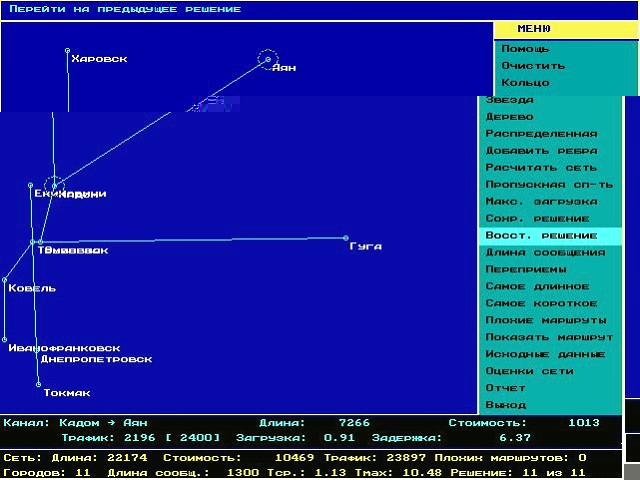The width and height of the screenshot is (640, 480).
Task: Click the Харовск city label
Action: point(99,59)
